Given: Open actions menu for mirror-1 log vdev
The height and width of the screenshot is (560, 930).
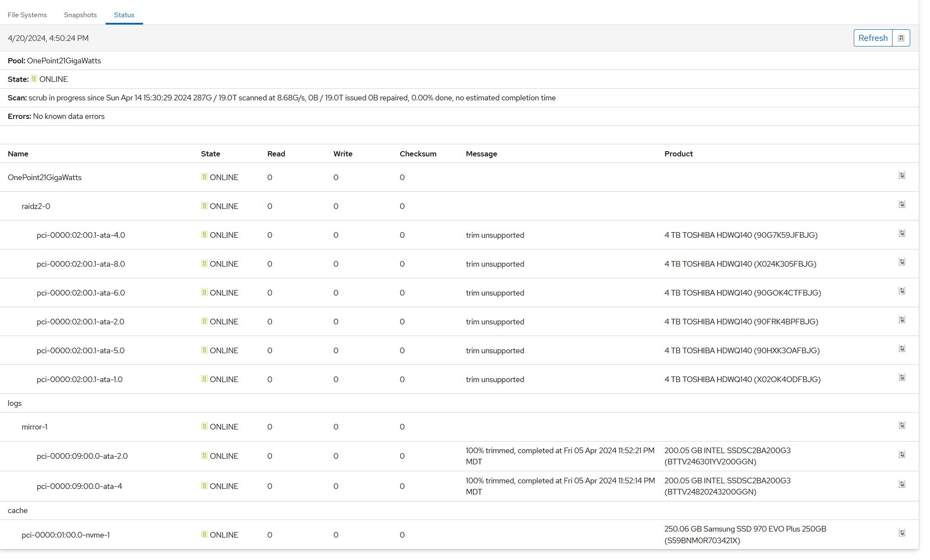Looking at the screenshot, I should click(x=902, y=425).
